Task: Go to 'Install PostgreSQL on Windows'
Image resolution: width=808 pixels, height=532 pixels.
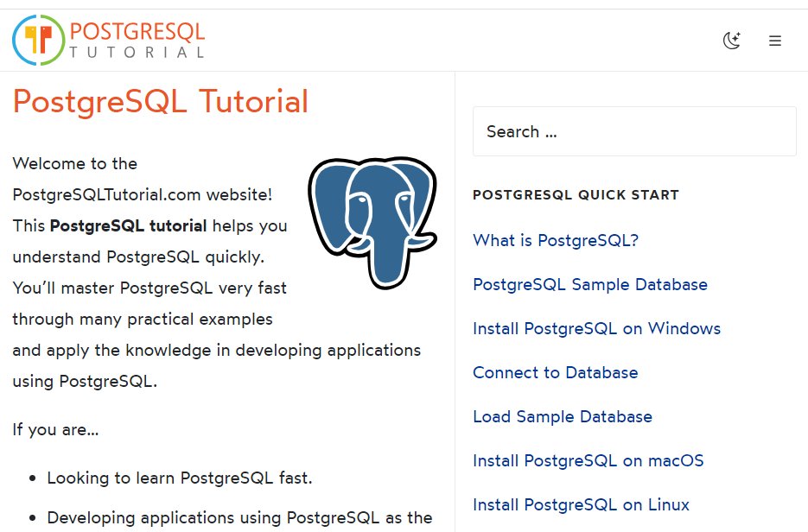Action: [597, 328]
